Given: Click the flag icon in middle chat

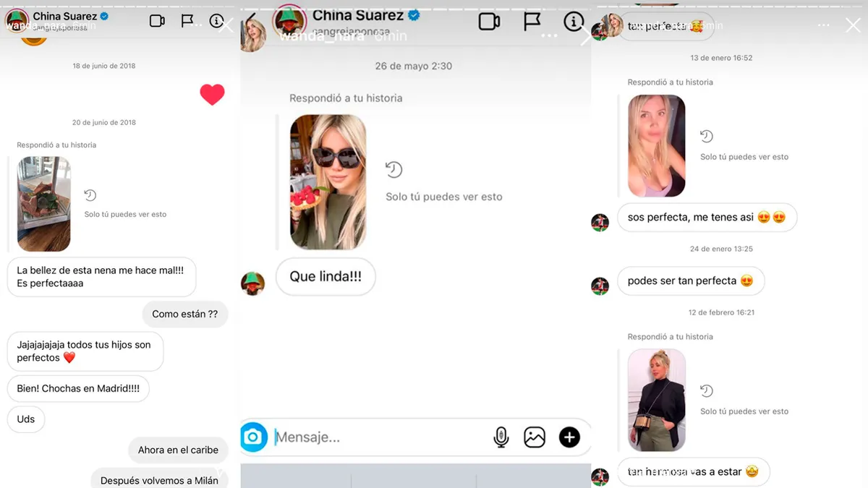Looking at the screenshot, I should tap(532, 22).
